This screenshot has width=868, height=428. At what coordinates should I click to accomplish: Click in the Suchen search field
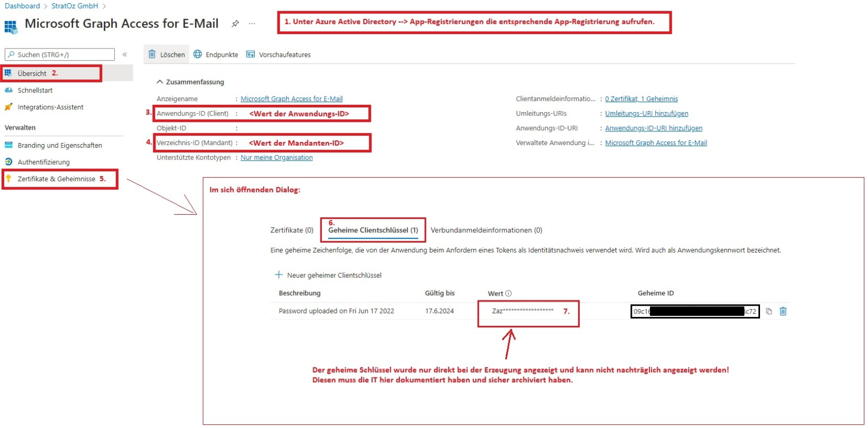60,55
